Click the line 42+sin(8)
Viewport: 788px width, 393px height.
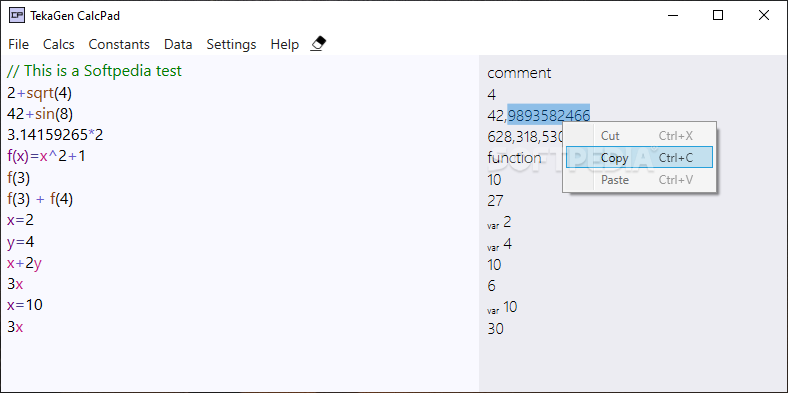coord(40,114)
